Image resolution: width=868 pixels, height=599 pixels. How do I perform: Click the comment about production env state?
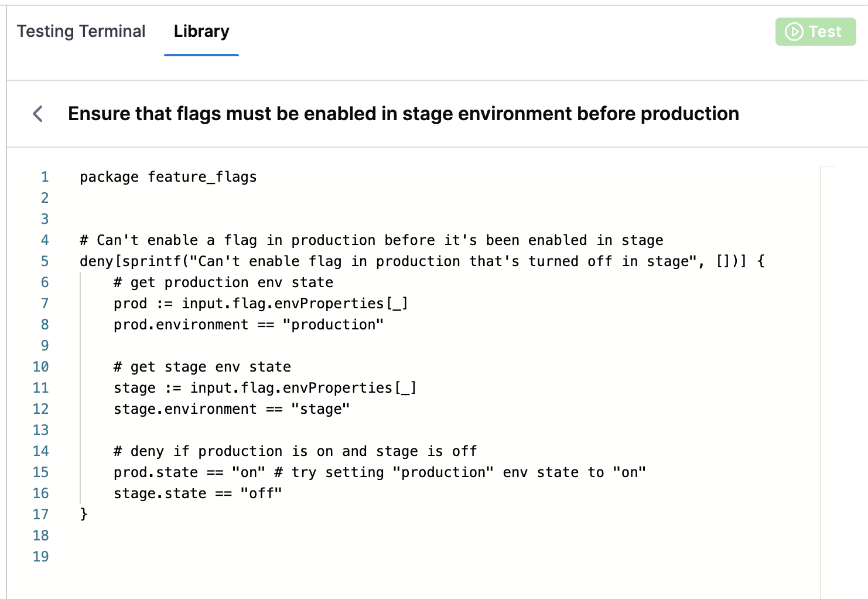(223, 282)
